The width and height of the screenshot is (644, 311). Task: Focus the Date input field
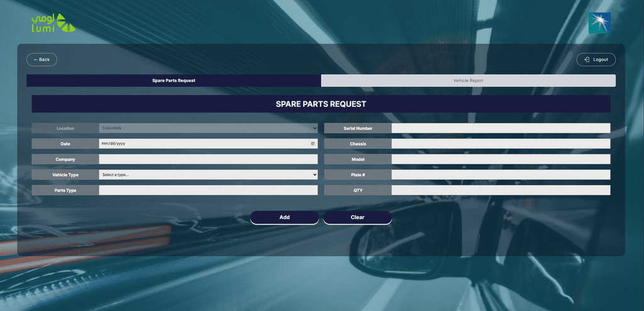coord(208,144)
